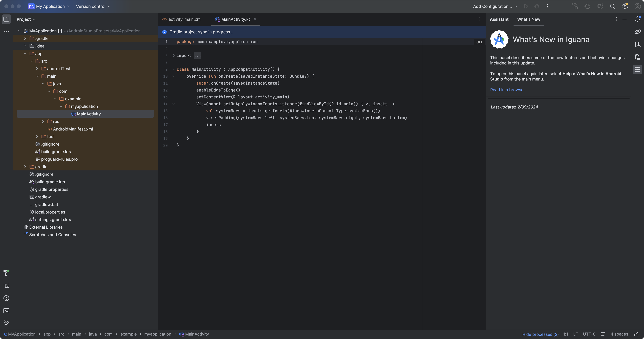Open the Terminal tool window icon

[x=6, y=311]
